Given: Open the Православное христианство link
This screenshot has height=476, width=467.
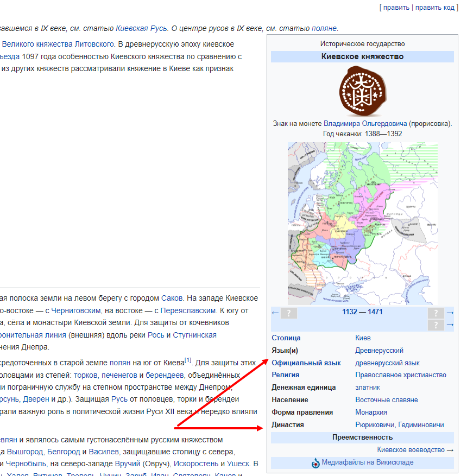Looking at the screenshot, I should tap(401, 375).
